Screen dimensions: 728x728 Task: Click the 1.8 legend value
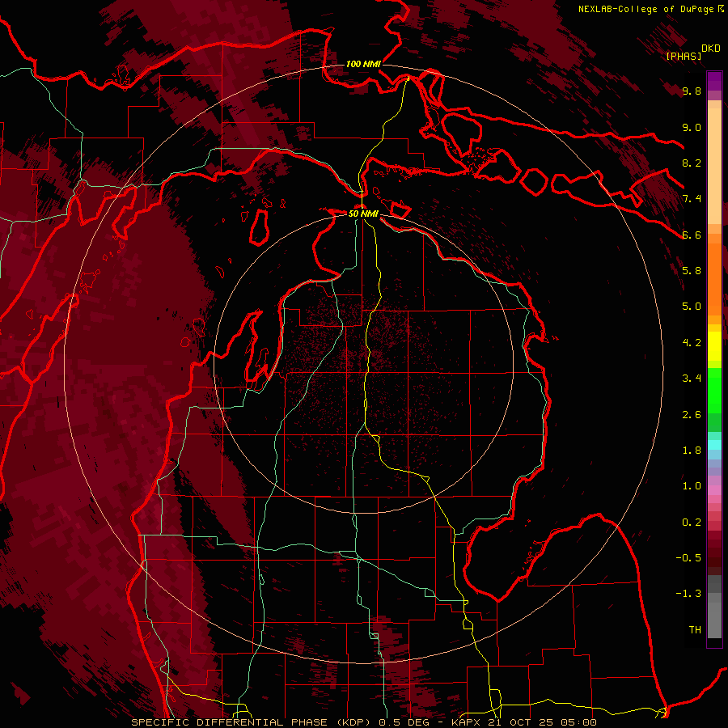click(692, 451)
